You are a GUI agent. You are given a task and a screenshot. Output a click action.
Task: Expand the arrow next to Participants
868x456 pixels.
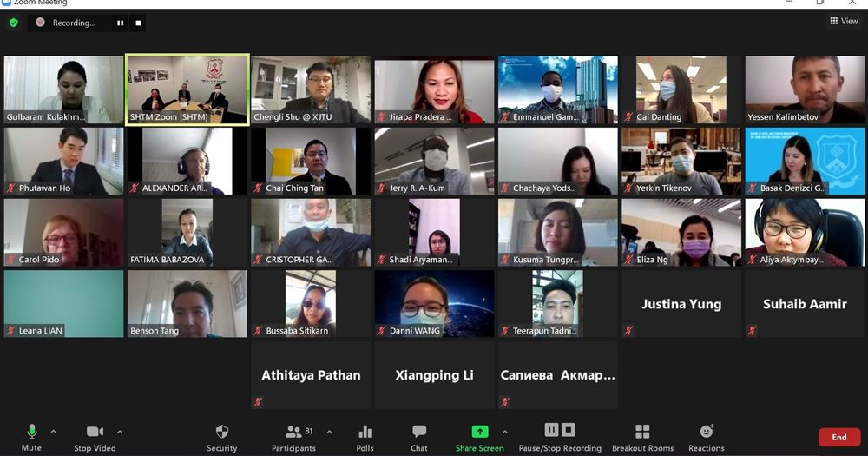[x=329, y=432]
